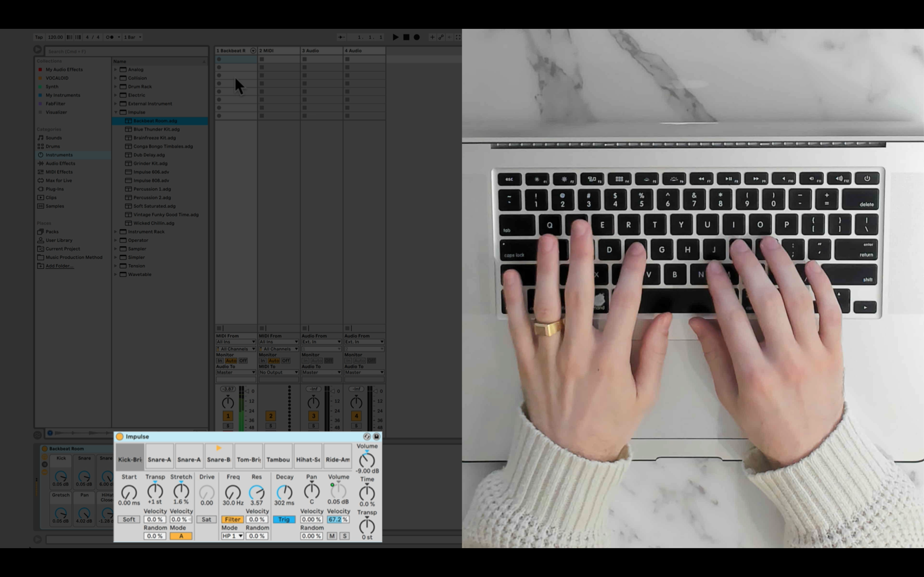Select the Tambou sample slot
The width and height of the screenshot is (924, 577).
(x=278, y=459)
